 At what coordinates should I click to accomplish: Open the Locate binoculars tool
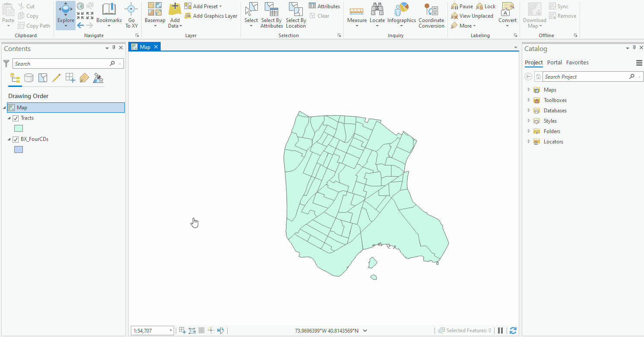pyautogui.click(x=377, y=15)
